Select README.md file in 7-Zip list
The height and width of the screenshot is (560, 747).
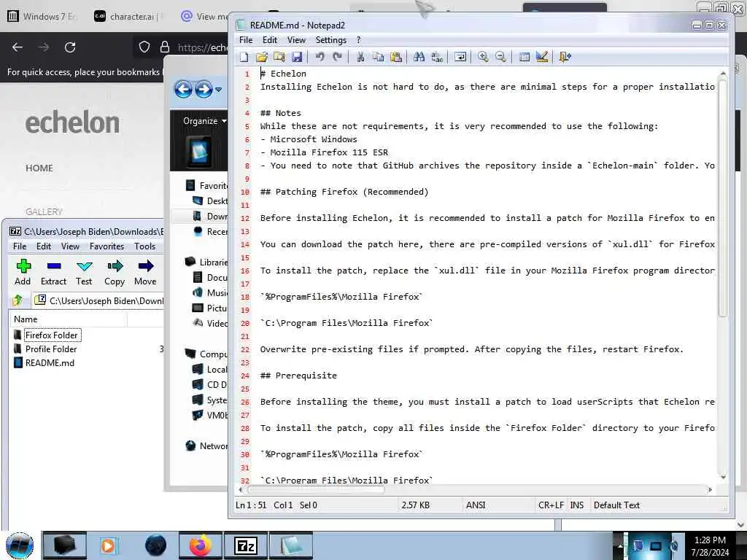[50, 363]
